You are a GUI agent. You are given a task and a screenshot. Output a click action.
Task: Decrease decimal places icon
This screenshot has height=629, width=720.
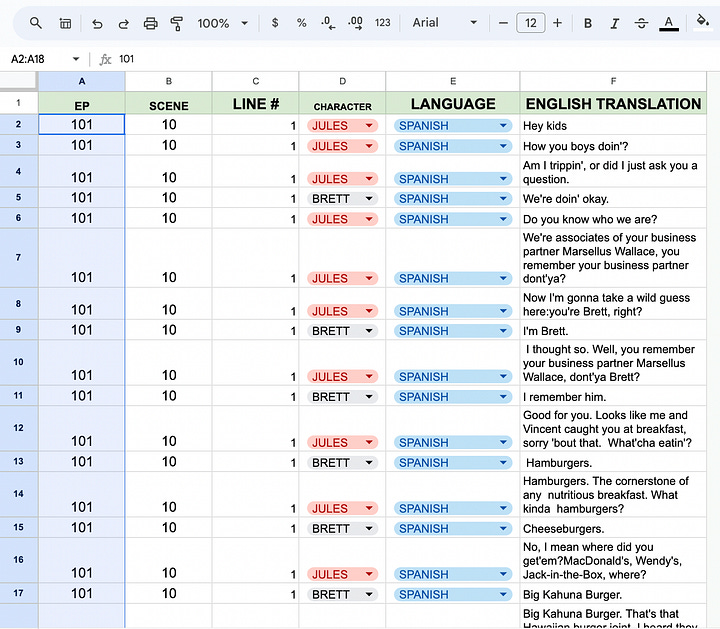point(328,22)
